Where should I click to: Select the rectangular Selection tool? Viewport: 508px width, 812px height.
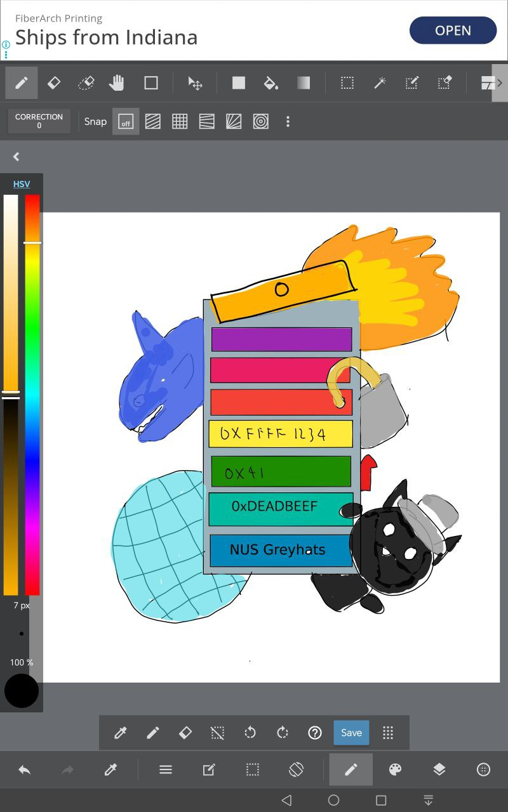point(347,83)
